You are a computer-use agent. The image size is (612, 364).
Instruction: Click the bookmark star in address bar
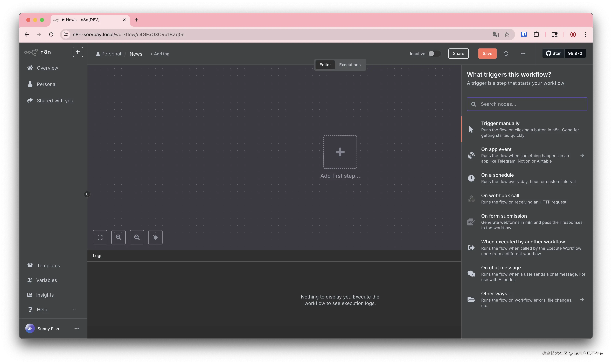(x=507, y=35)
